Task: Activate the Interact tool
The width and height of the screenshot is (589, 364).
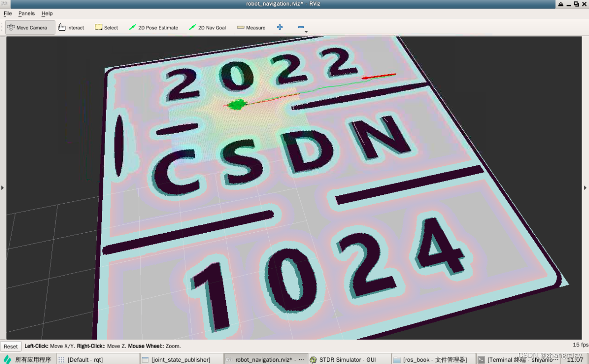Action: (x=71, y=28)
